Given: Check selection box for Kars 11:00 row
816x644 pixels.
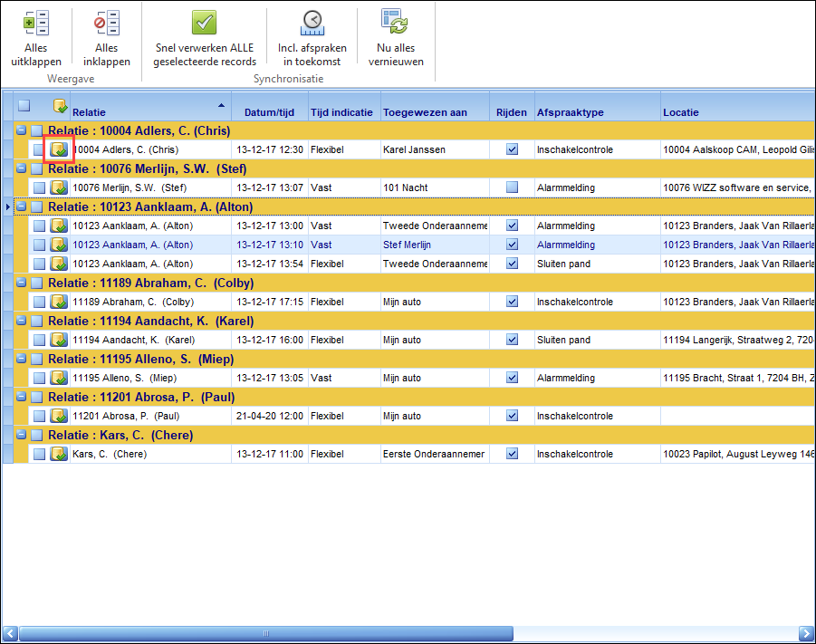Looking at the screenshot, I should 39,454.
